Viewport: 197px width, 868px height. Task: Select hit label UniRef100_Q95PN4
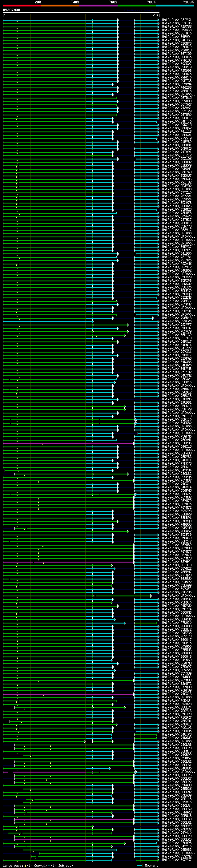tap(177, 84)
